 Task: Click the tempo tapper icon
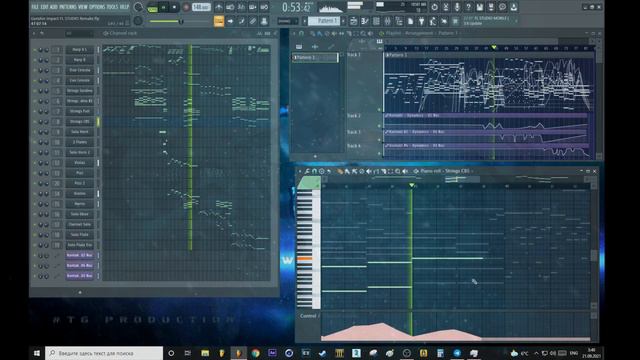[x=433, y=21]
